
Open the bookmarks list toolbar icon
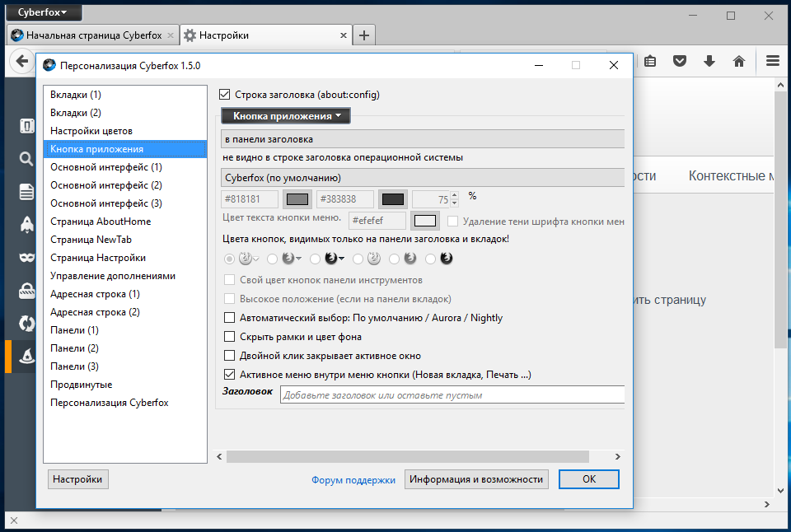tap(650, 62)
